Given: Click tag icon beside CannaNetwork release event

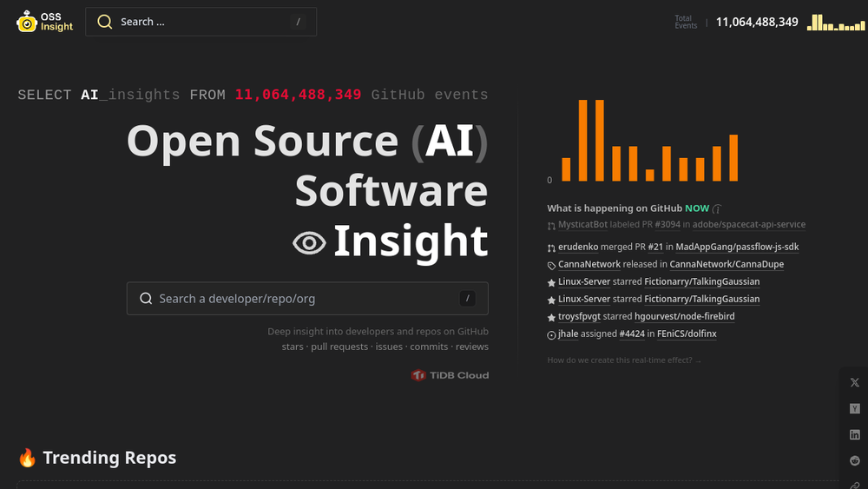Looking at the screenshot, I should coord(551,266).
